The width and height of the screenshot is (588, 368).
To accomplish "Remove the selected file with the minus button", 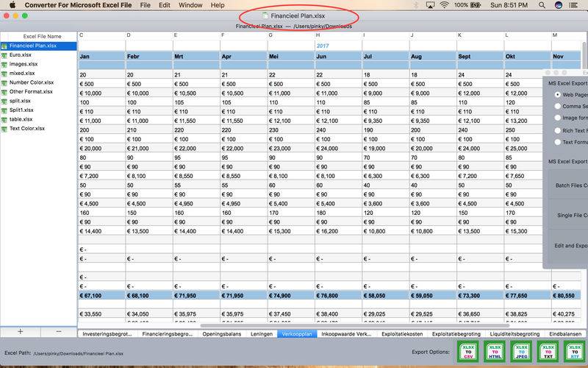I will tap(59, 332).
